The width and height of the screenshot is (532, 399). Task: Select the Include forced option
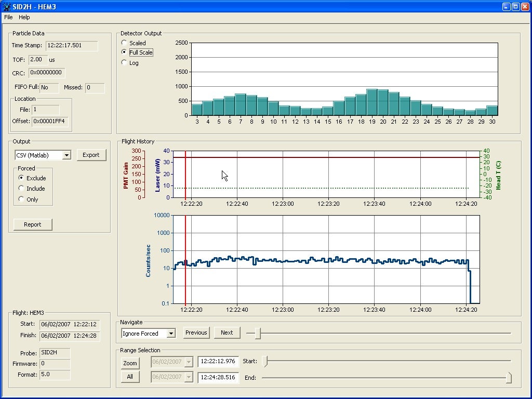click(21, 189)
